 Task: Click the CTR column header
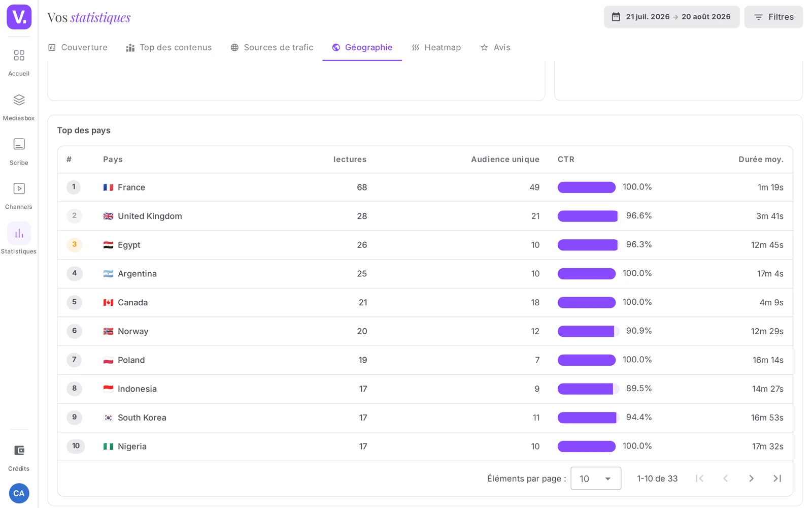566,160
